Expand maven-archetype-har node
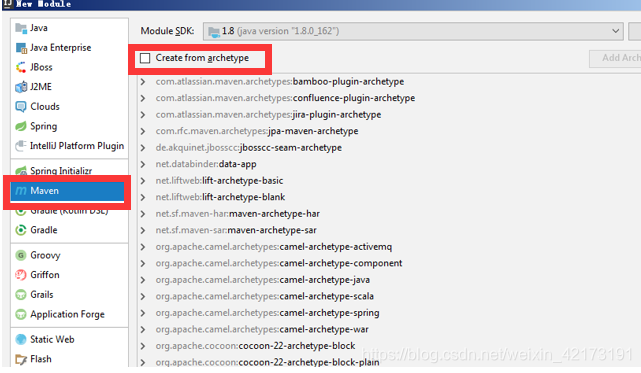The width and height of the screenshot is (641, 373). click(143, 214)
